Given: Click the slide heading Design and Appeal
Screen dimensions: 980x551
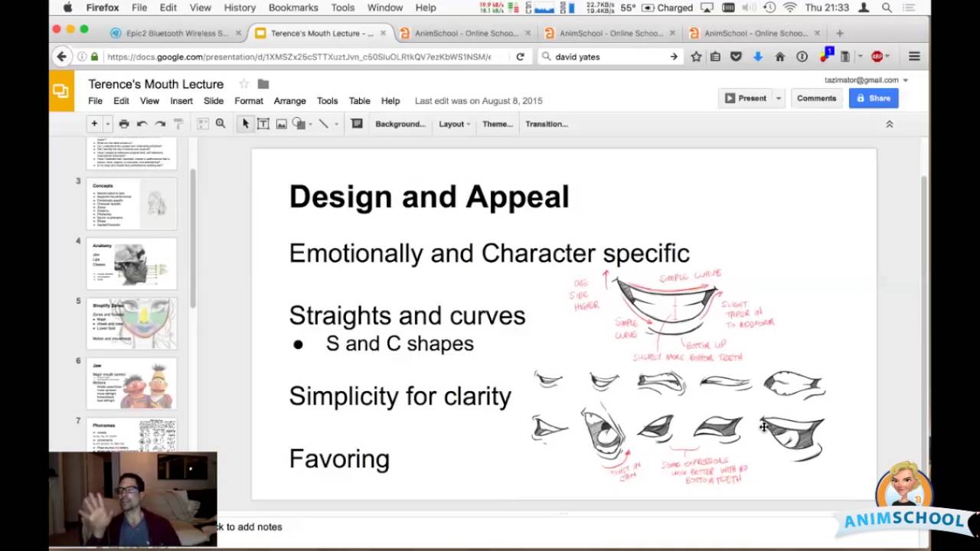Looking at the screenshot, I should coord(429,197).
